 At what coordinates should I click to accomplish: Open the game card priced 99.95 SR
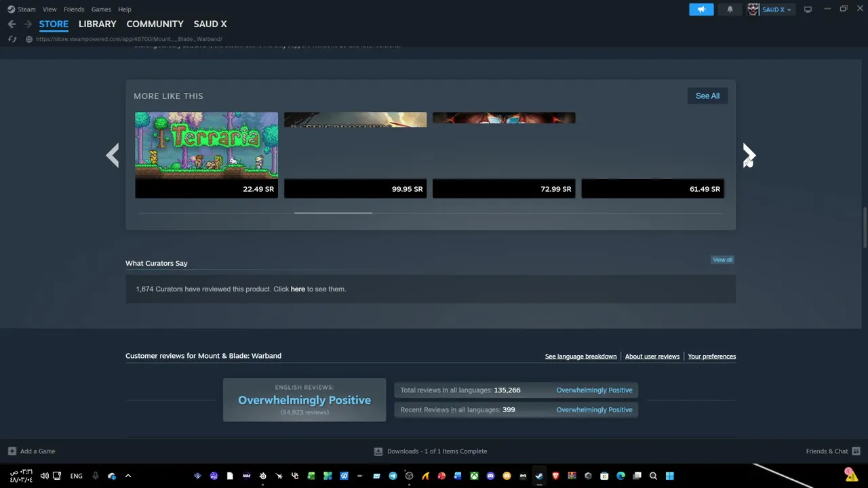click(355, 155)
